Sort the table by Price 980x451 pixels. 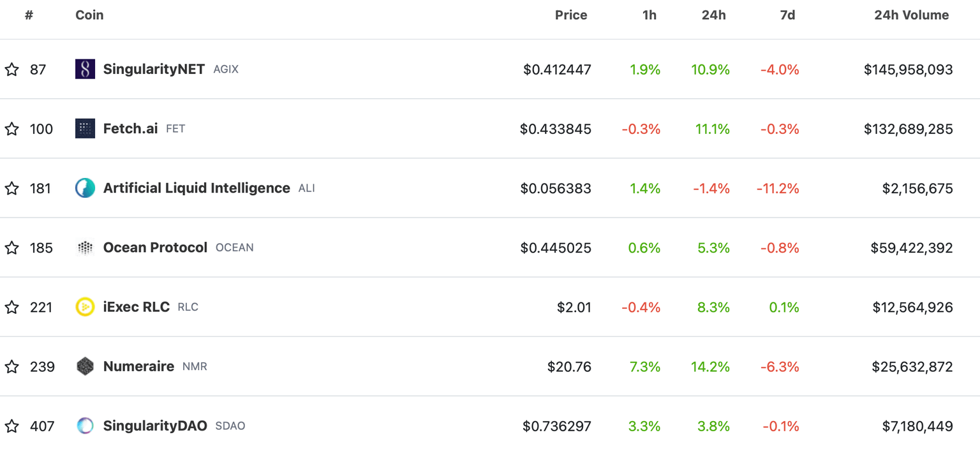[570, 15]
